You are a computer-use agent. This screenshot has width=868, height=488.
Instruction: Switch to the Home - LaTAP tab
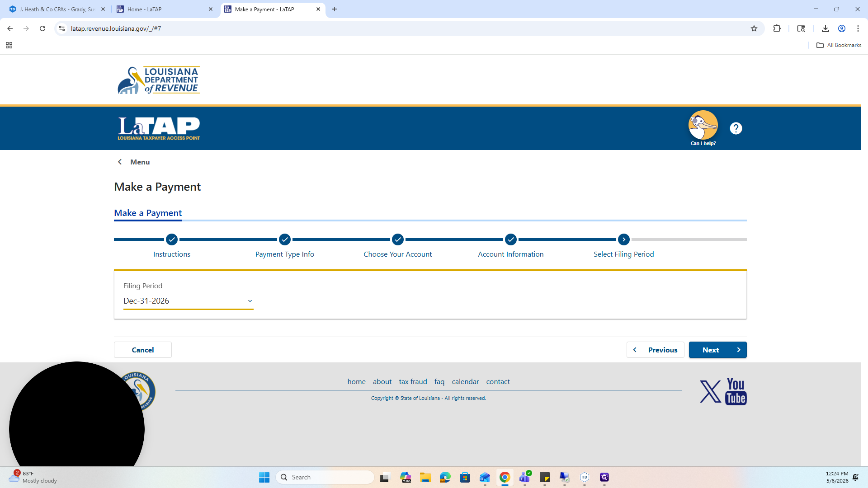point(165,9)
